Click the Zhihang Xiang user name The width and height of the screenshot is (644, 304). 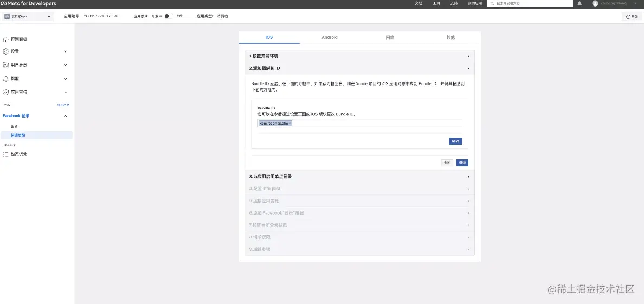[x=615, y=3]
